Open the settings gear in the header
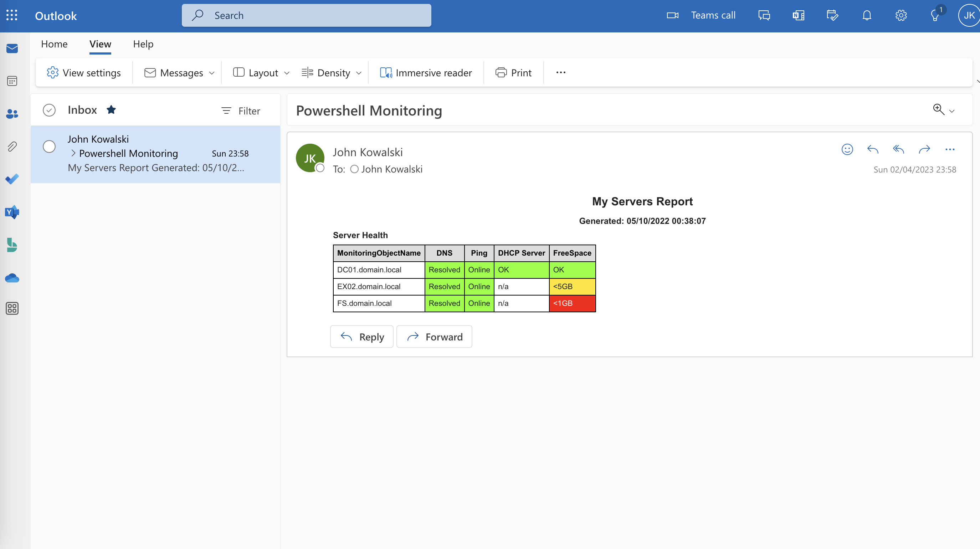This screenshot has width=980, height=549. [x=901, y=15]
